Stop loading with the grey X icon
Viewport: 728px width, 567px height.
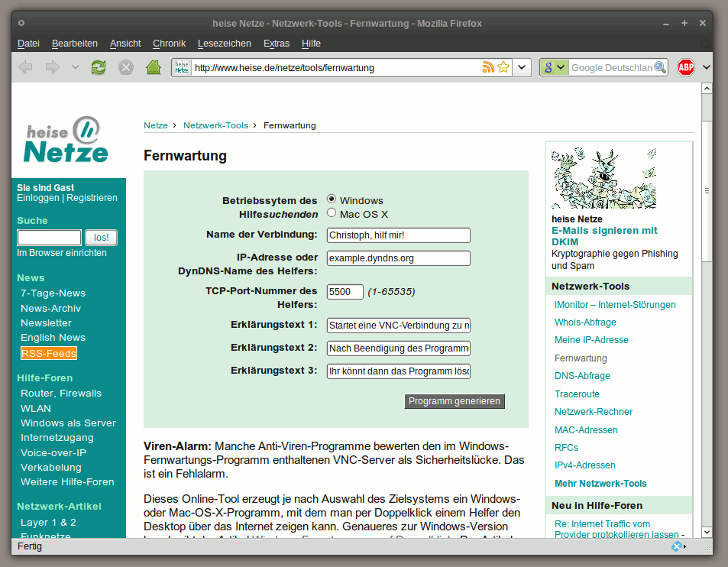pos(125,67)
